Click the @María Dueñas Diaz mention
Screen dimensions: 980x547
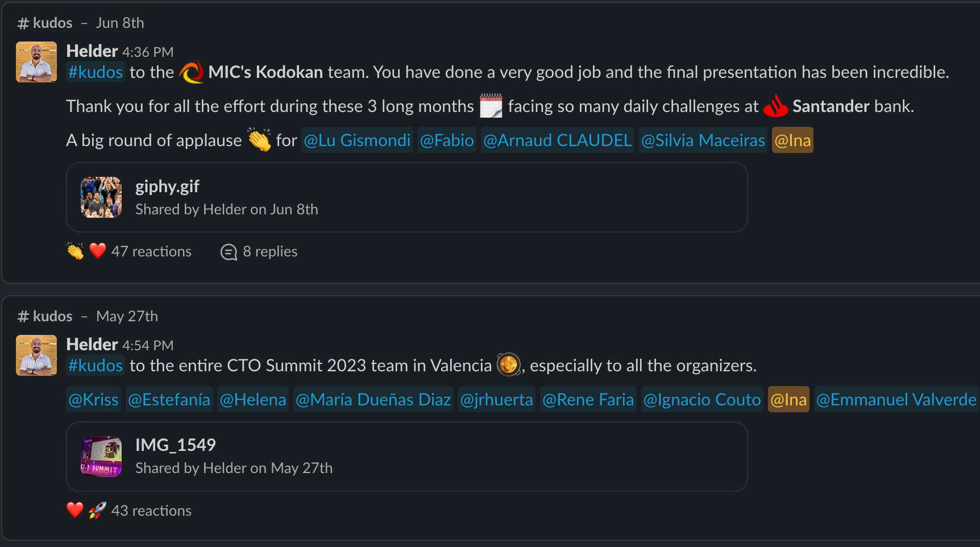tap(373, 400)
